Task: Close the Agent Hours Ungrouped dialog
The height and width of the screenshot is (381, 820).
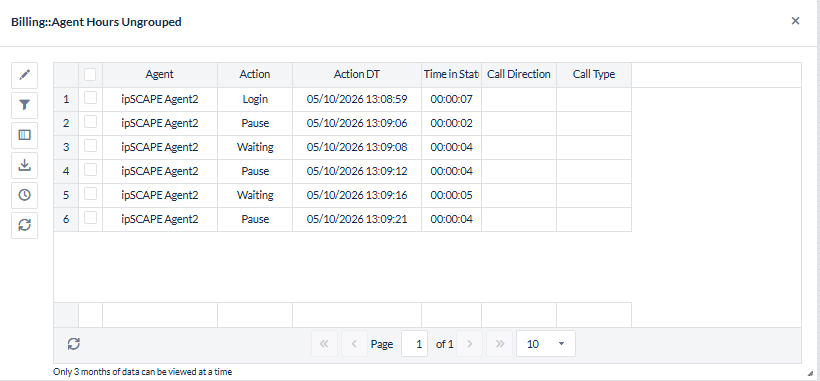Action: 795,21
